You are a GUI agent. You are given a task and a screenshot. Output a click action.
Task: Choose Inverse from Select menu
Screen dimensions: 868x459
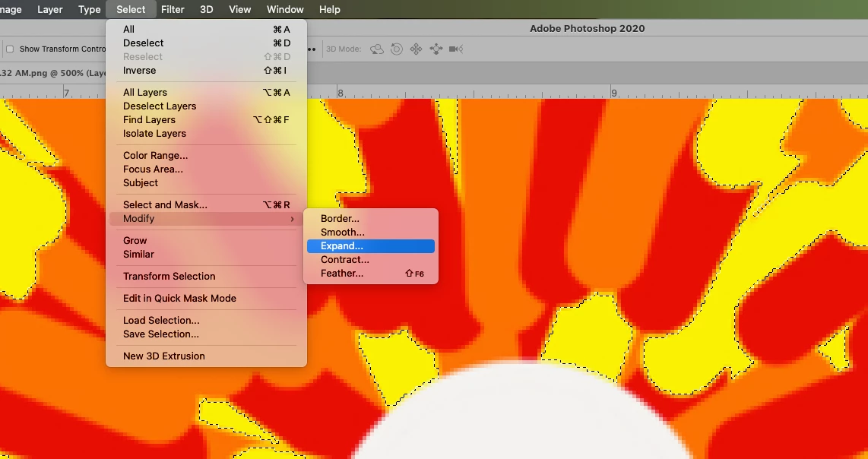coord(206,71)
